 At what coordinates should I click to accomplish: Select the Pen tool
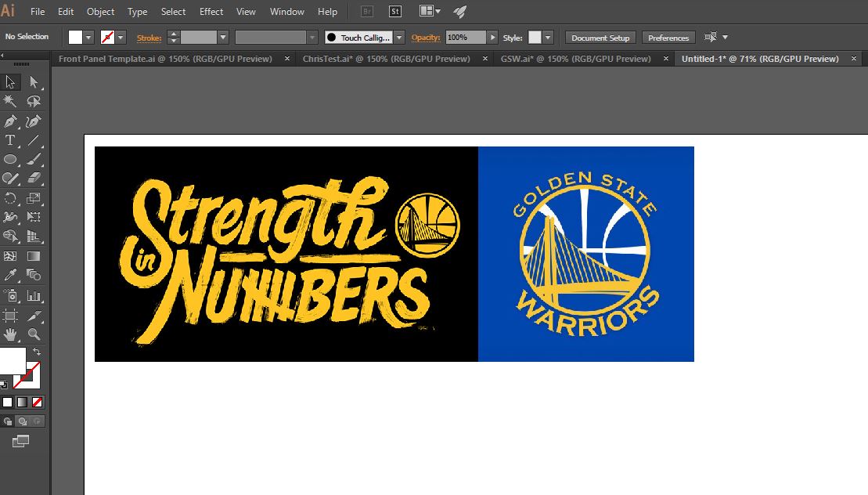(x=10, y=121)
